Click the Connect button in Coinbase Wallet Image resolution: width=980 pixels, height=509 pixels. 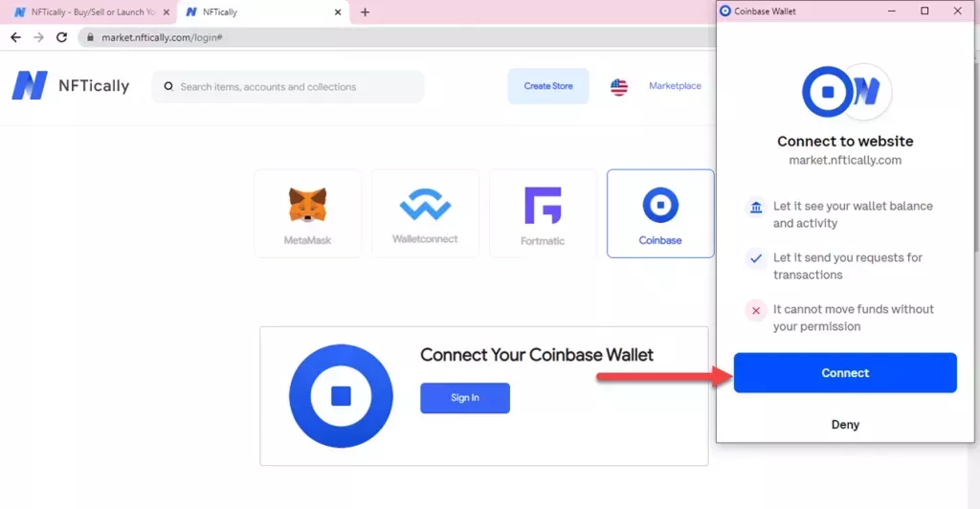point(845,373)
